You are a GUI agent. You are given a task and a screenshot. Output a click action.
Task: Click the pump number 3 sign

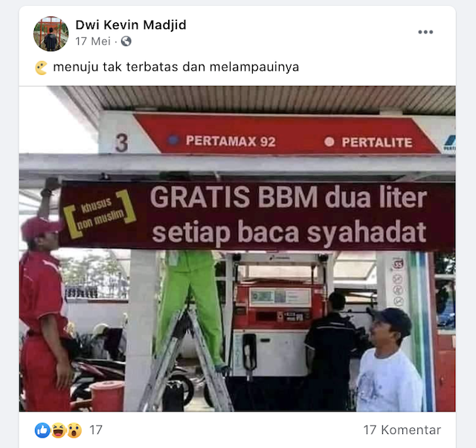click(122, 143)
